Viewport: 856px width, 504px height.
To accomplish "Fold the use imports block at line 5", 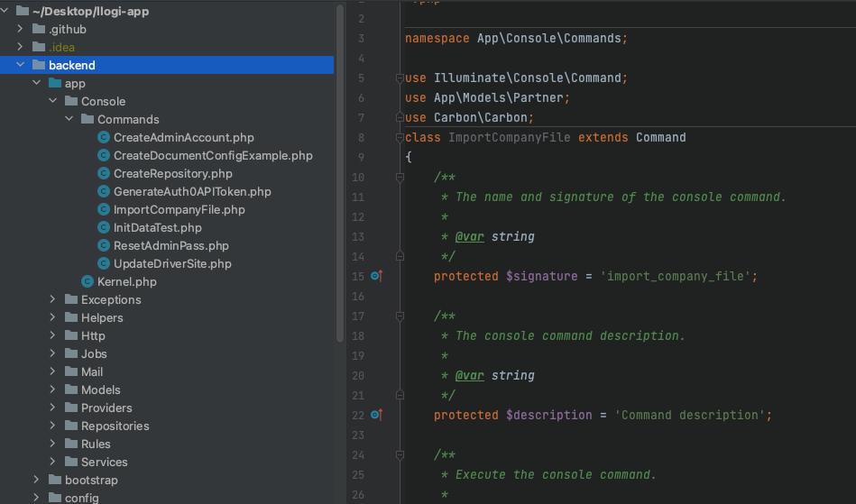I will (400, 78).
